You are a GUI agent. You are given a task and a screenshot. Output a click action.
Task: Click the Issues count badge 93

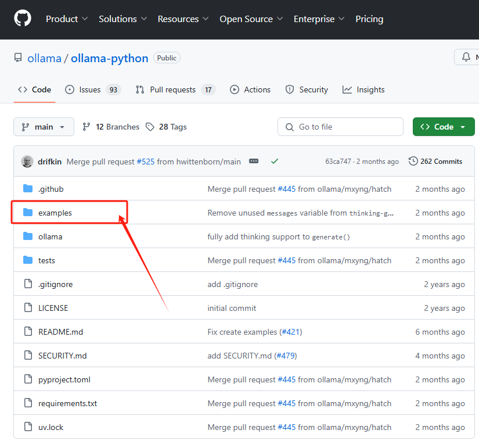click(113, 90)
